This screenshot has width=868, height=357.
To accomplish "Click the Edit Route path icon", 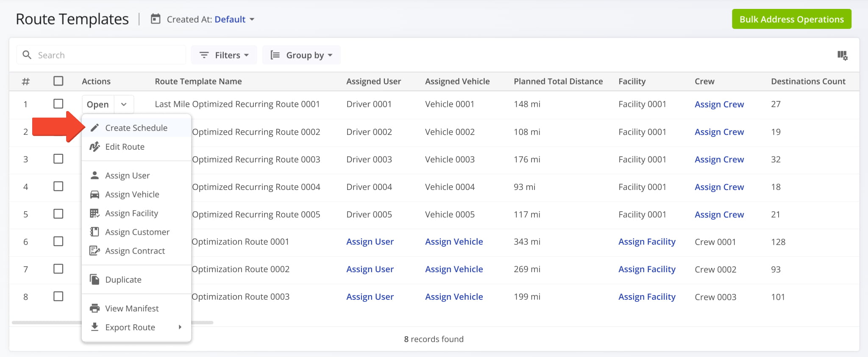I will click(x=95, y=147).
